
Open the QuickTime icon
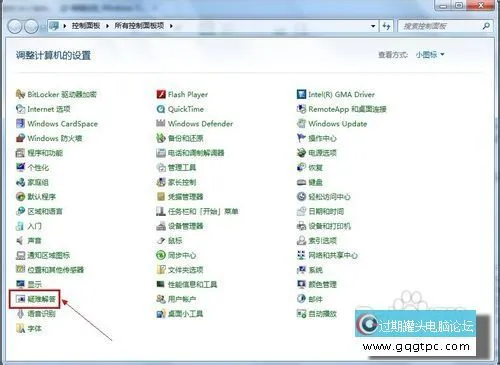click(161, 109)
